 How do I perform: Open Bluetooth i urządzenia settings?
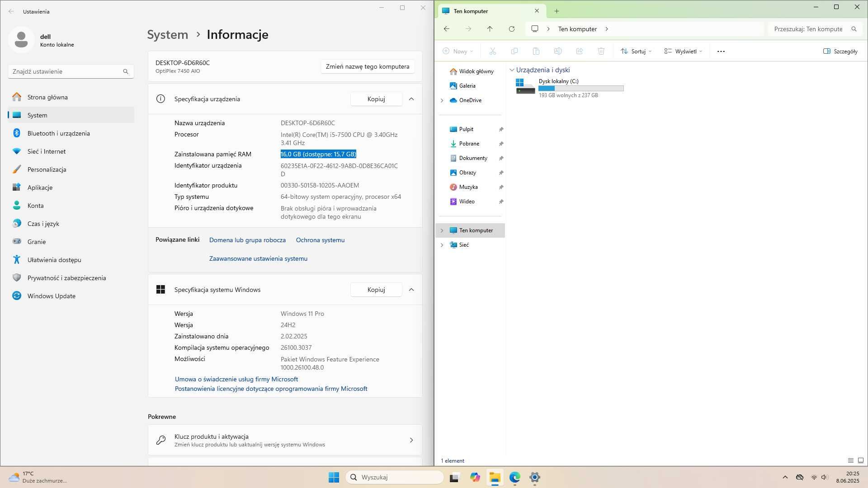pyautogui.click(x=71, y=133)
